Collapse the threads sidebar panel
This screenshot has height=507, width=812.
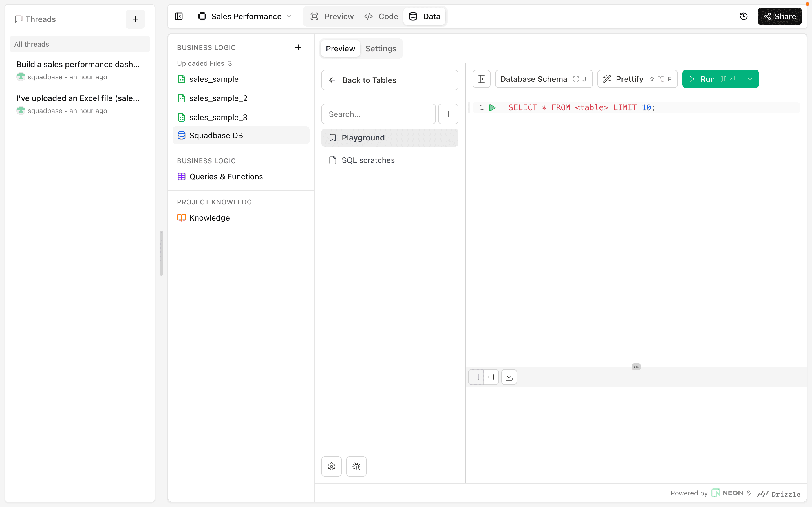pos(179,16)
